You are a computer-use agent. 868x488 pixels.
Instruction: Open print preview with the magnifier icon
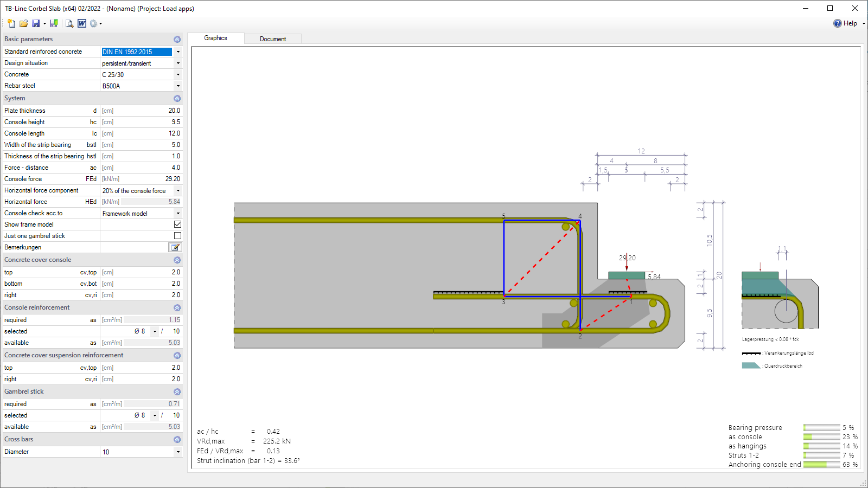69,23
